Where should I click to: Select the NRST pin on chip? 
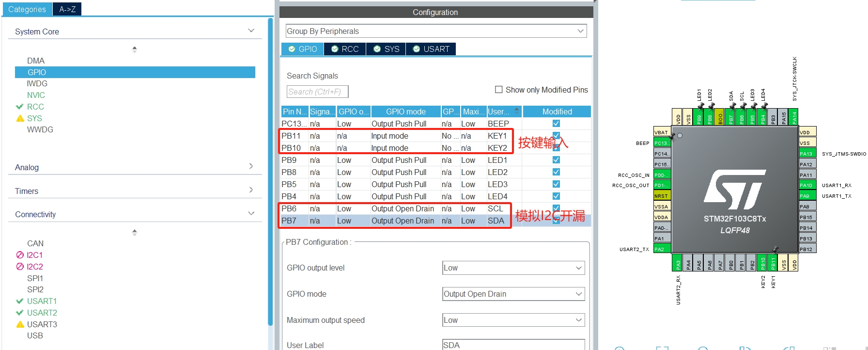(x=662, y=196)
